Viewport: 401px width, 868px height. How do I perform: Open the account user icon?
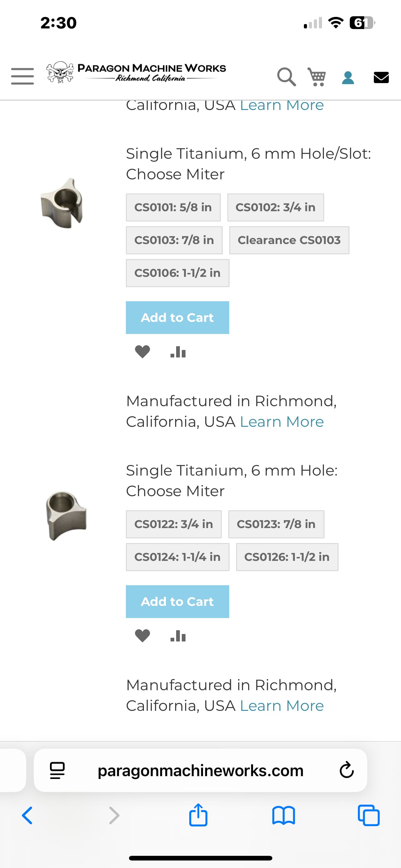pos(348,77)
